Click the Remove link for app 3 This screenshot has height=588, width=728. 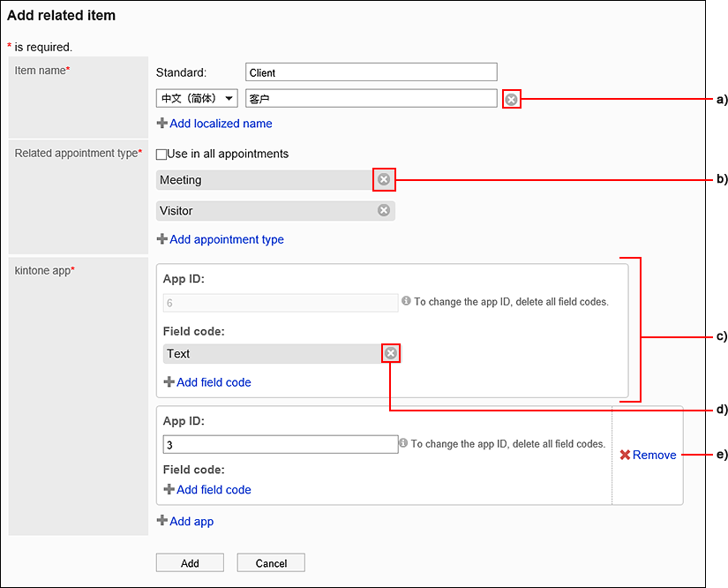[654, 456]
